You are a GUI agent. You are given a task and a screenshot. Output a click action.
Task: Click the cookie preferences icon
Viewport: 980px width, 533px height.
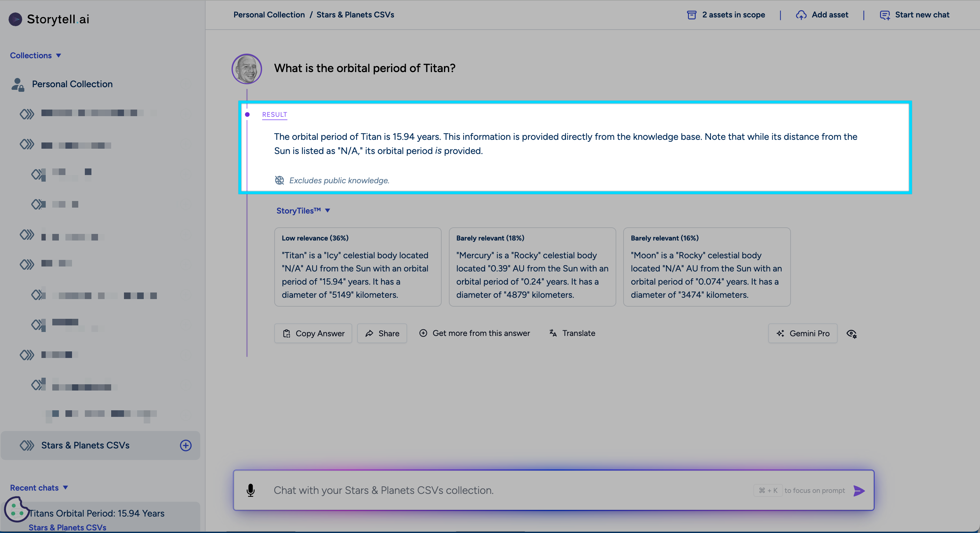16,509
